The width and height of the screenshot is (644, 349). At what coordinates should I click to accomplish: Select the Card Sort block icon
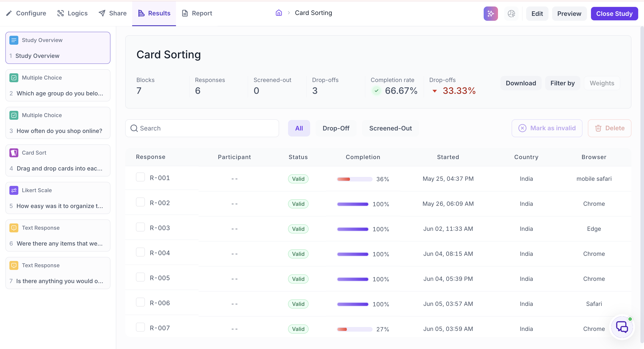point(14,153)
